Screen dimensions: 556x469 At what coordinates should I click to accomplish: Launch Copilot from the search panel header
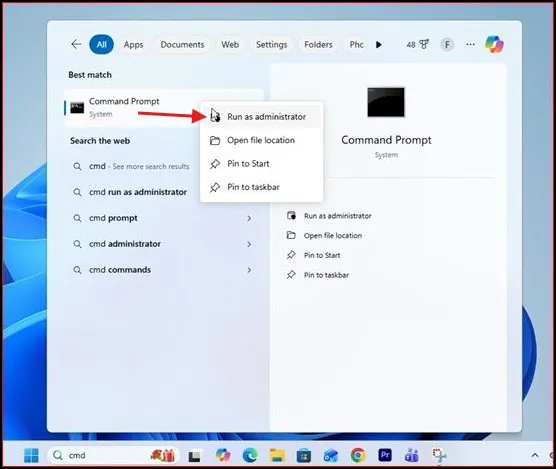pyautogui.click(x=495, y=44)
